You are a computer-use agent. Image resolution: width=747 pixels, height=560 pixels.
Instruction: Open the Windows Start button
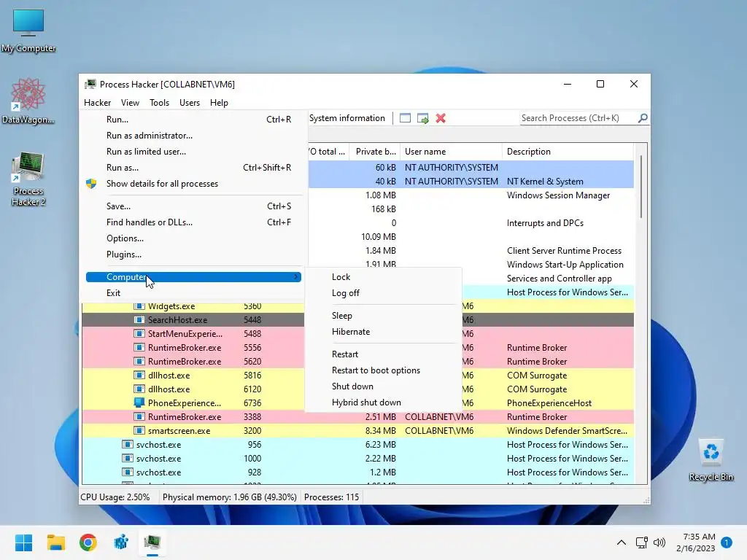tap(23, 542)
